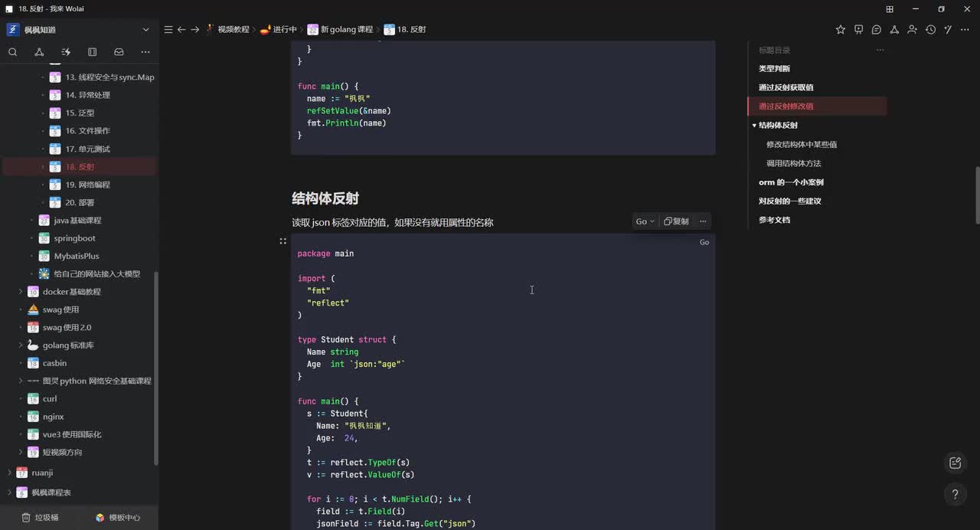This screenshot has width=980, height=530.
Task: Open casbin page in the sidebar
Action: coord(54,363)
